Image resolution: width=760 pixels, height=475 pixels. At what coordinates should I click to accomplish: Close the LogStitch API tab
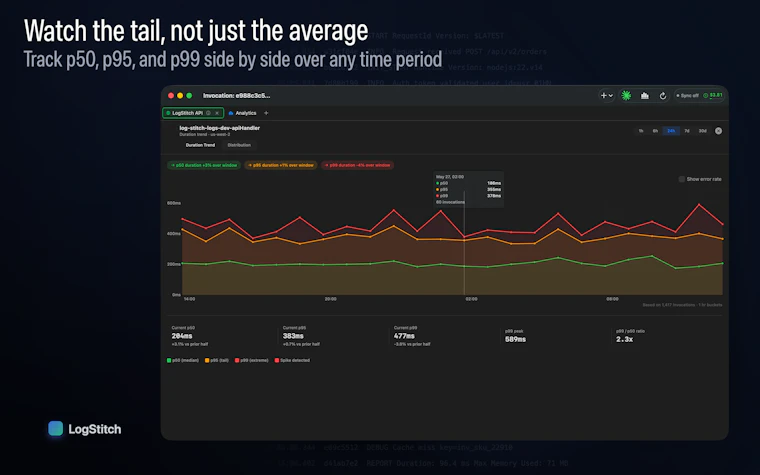(217, 113)
